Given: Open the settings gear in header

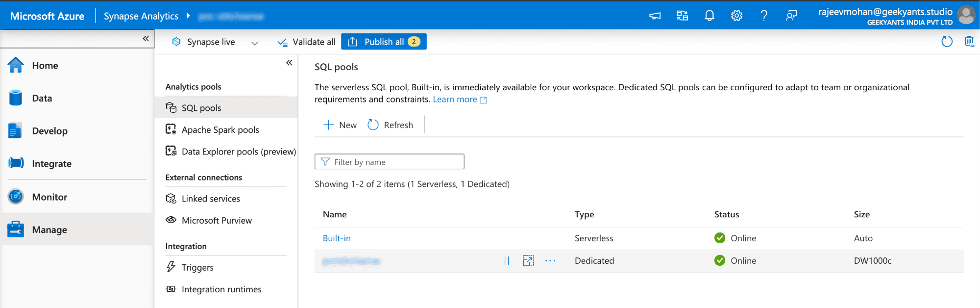Looking at the screenshot, I should pos(736,16).
